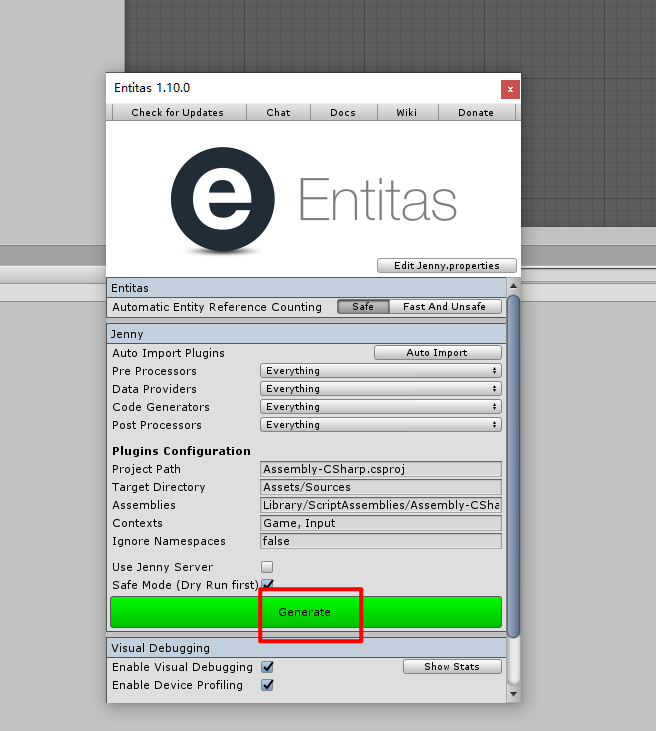The width and height of the screenshot is (656, 731).
Task: Toggle Enable Device Profiling checkbox
Action: [x=267, y=685]
